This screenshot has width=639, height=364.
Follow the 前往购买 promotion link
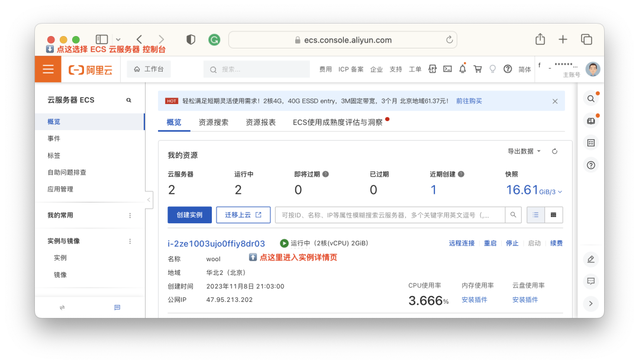[x=469, y=101]
